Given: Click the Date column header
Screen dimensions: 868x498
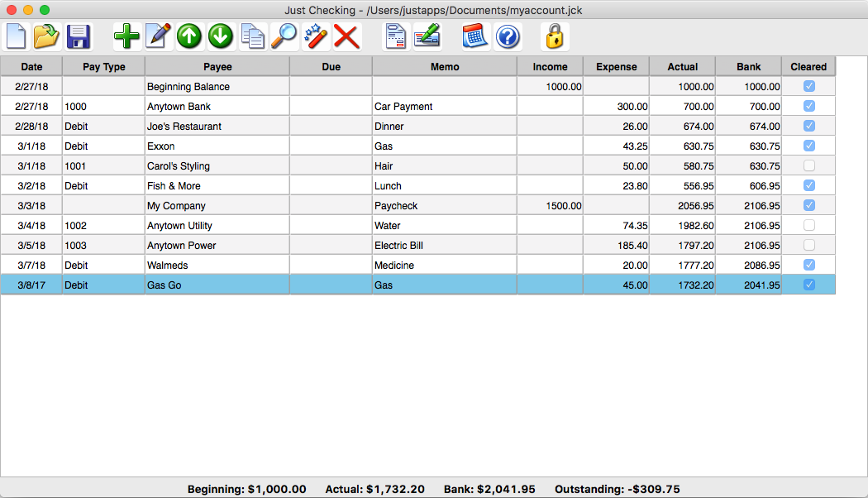Looking at the screenshot, I should click(x=31, y=66).
